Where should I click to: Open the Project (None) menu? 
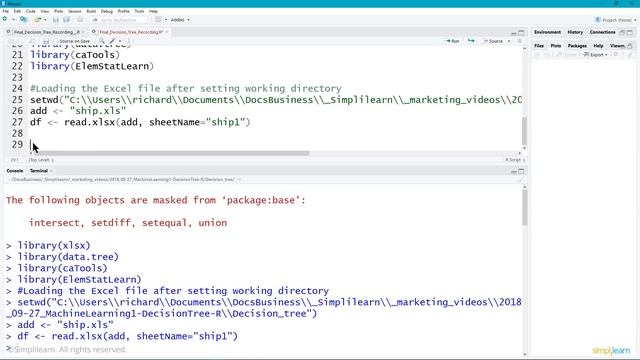(616, 20)
